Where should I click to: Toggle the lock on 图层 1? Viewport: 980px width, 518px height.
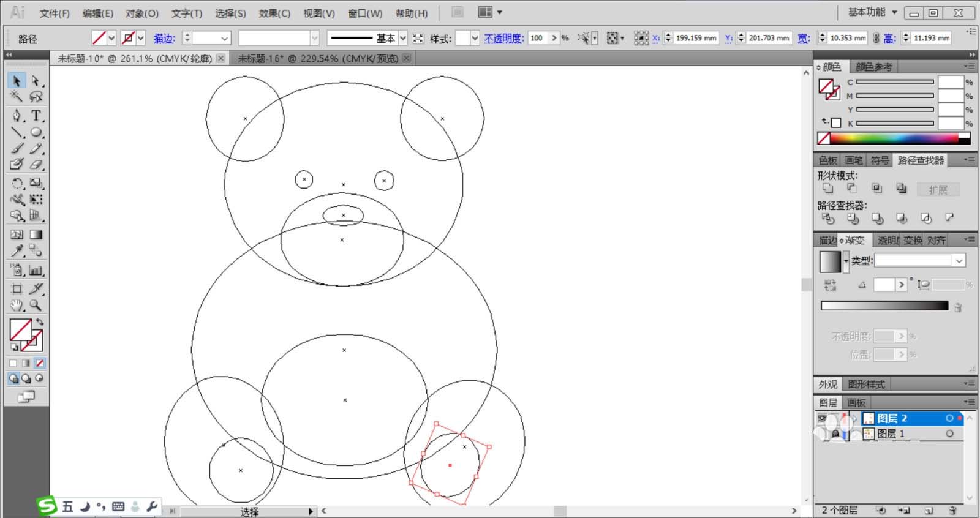point(835,434)
